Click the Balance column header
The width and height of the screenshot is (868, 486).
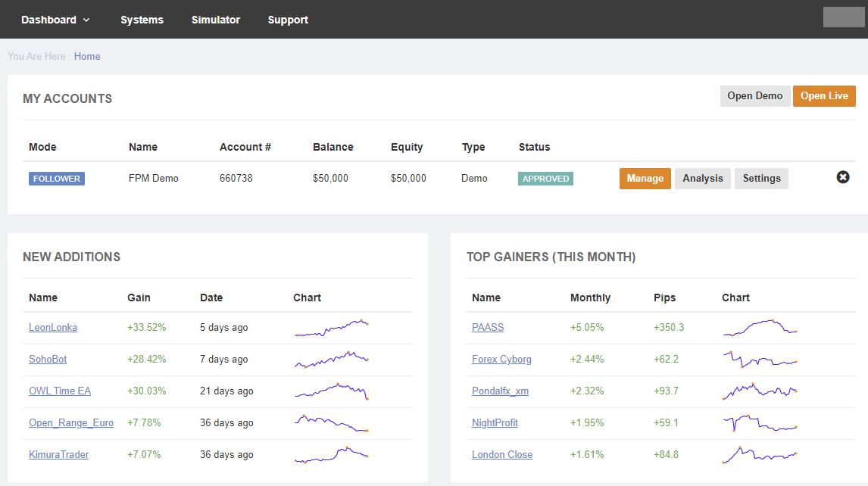tap(333, 148)
